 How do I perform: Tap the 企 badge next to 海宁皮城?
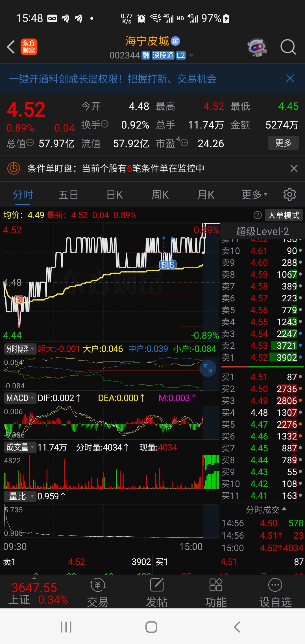pos(175,41)
